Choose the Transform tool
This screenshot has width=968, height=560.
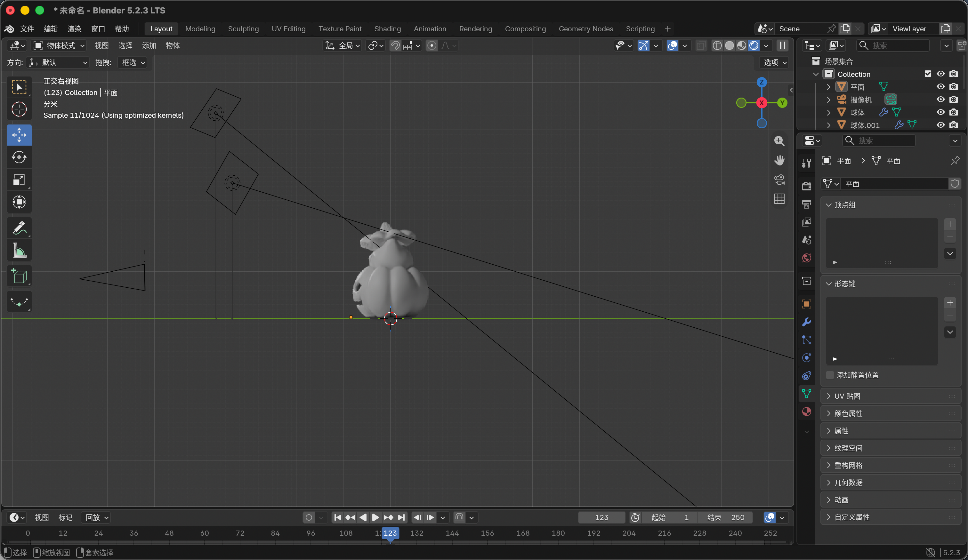click(x=19, y=202)
